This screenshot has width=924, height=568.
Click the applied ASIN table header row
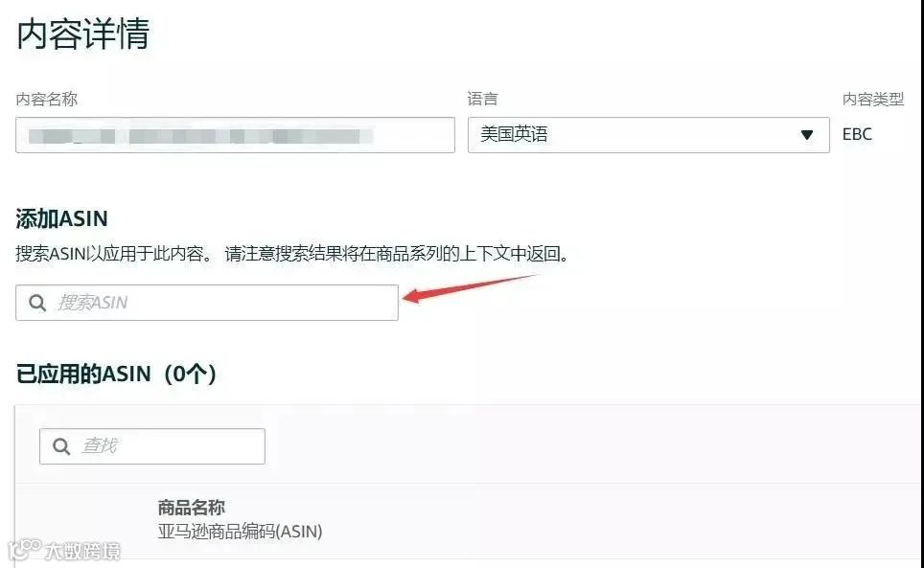[469, 521]
